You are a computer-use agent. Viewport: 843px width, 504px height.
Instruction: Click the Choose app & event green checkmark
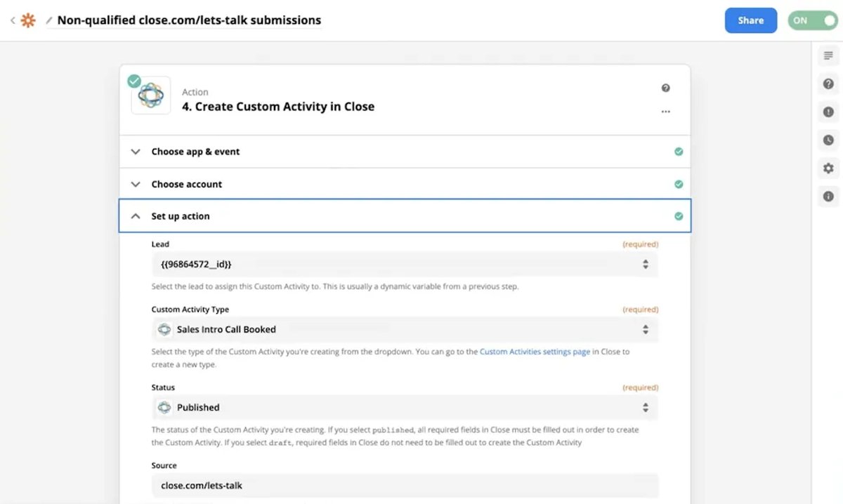coord(679,152)
